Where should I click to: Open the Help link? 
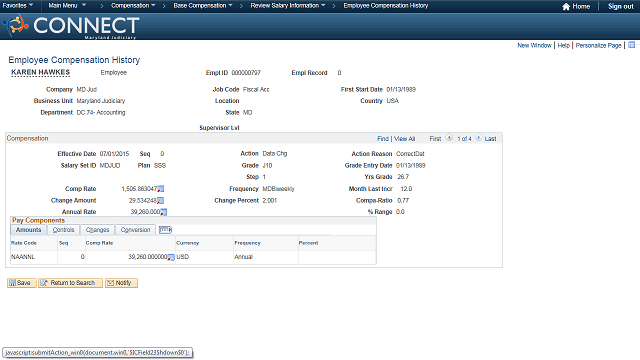[x=564, y=45]
